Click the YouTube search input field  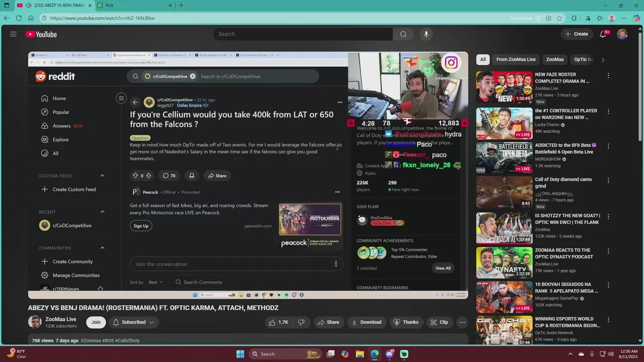(x=303, y=34)
